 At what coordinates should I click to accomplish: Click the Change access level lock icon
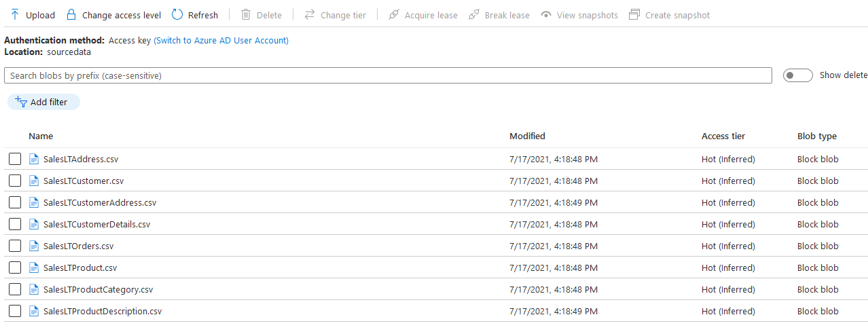[71, 15]
